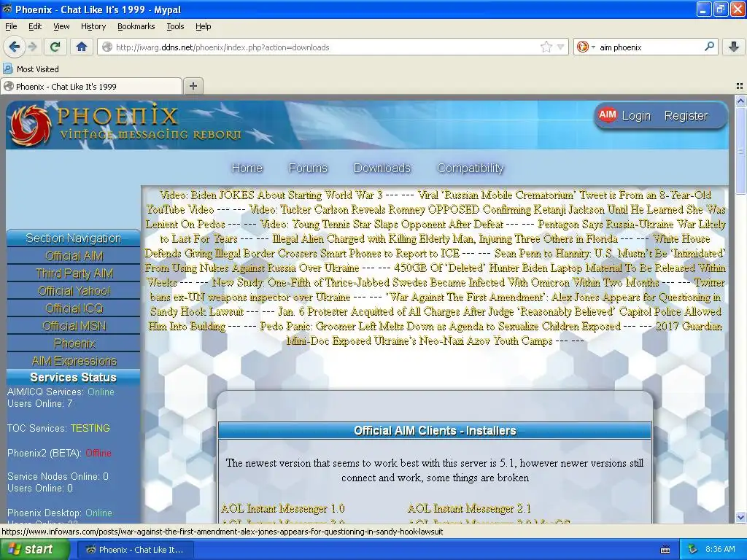The width and height of the screenshot is (747, 560).
Task: Open the Tools menu
Action: tap(175, 26)
